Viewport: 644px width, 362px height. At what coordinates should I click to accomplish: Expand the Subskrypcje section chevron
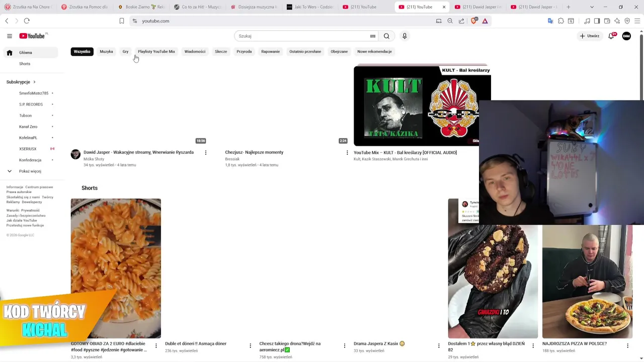click(34, 82)
